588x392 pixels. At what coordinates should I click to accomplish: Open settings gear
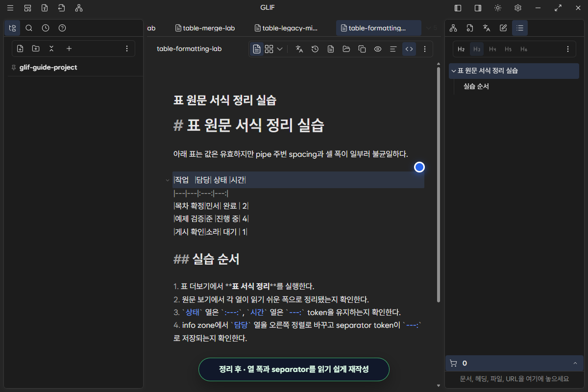click(518, 8)
